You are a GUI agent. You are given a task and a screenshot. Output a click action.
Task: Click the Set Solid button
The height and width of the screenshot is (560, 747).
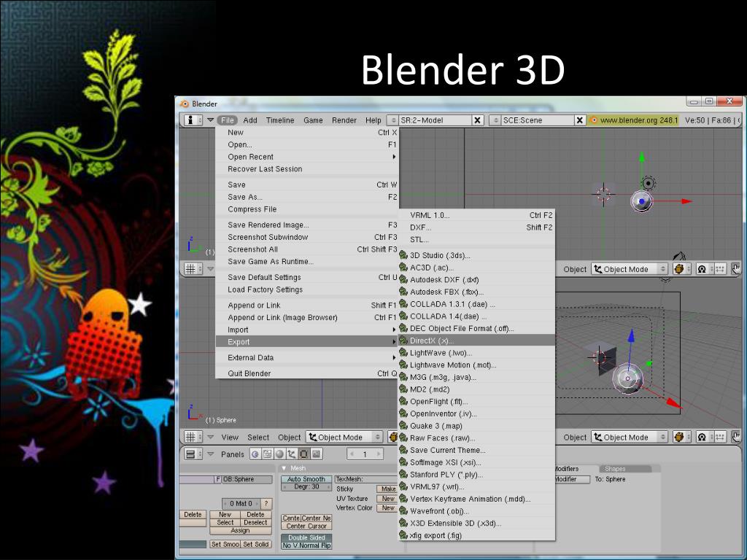point(256,544)
